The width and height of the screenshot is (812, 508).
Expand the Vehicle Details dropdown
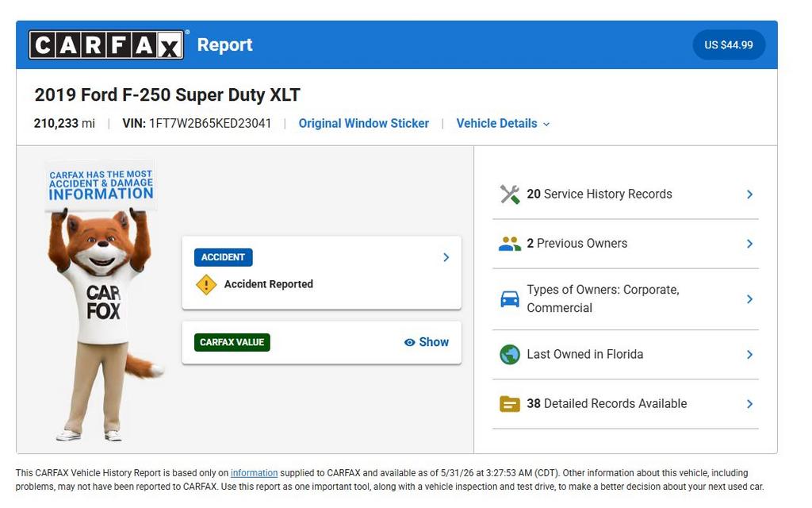coord(502,123)
